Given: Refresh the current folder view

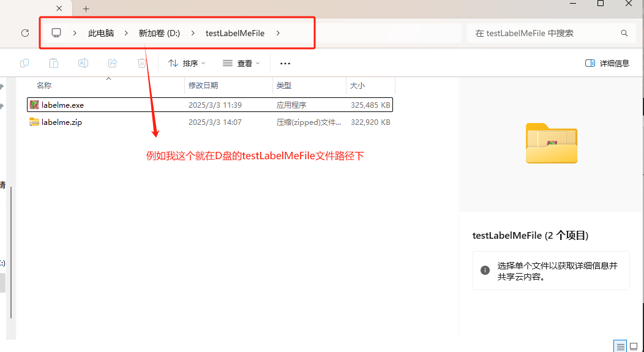Looking at the screenshot, I should click(25, 33).
